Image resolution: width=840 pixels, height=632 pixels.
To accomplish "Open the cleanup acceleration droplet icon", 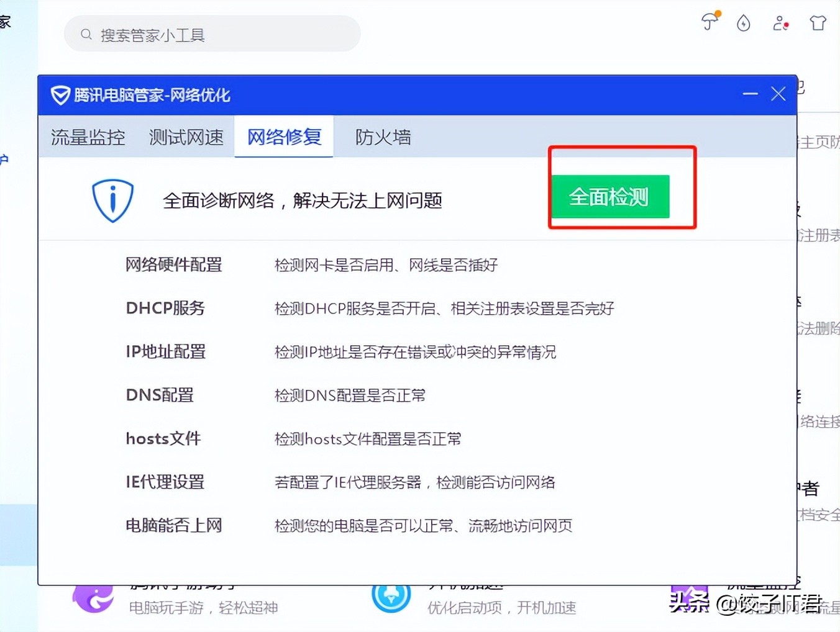I will 743,23.
